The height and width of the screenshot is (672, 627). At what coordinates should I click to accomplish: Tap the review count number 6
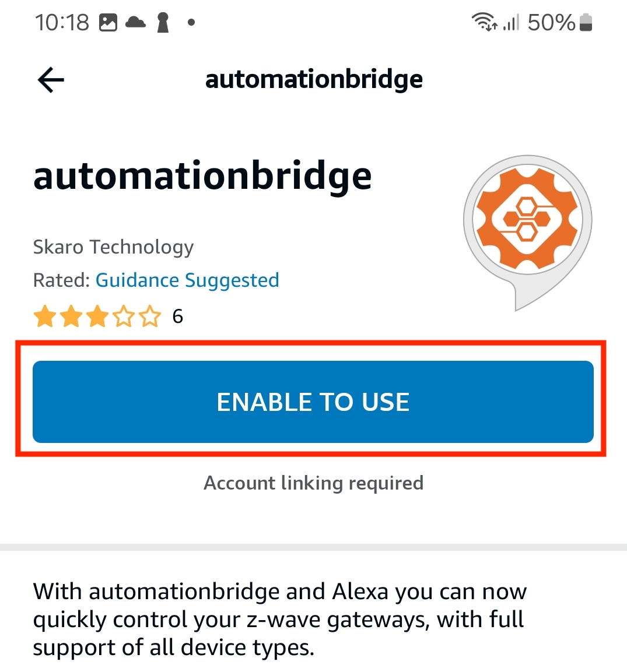pos(177,316)
